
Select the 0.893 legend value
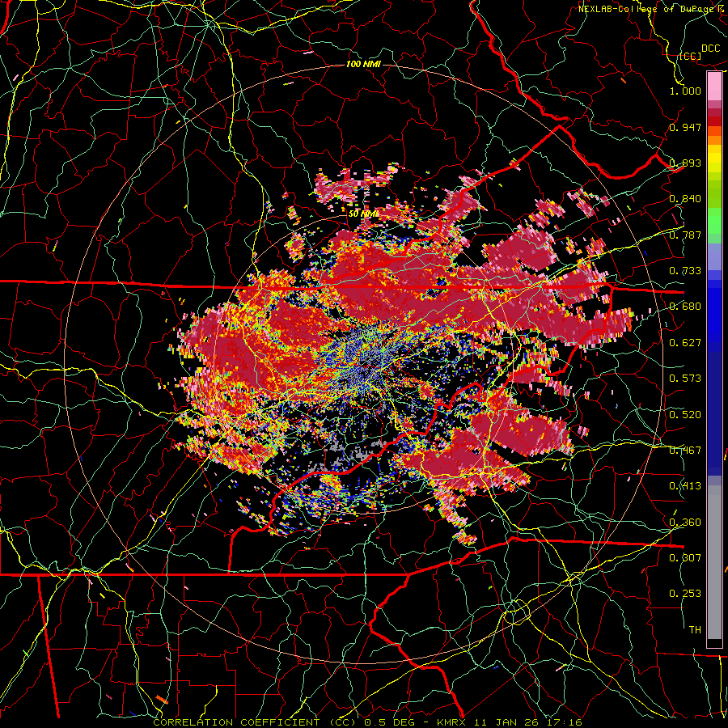click(685, 163)
